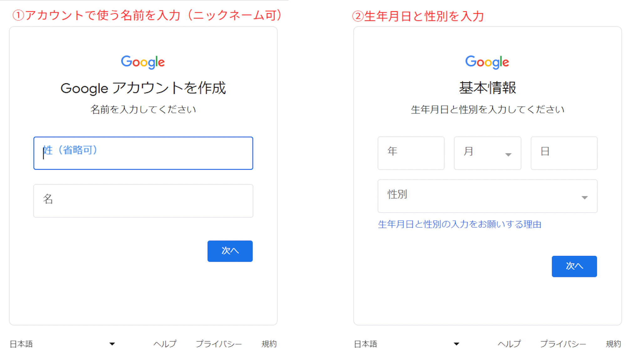Click Google logo on 基本情報 form
This screenshot has height=364, width=641.
coord(487,62)
